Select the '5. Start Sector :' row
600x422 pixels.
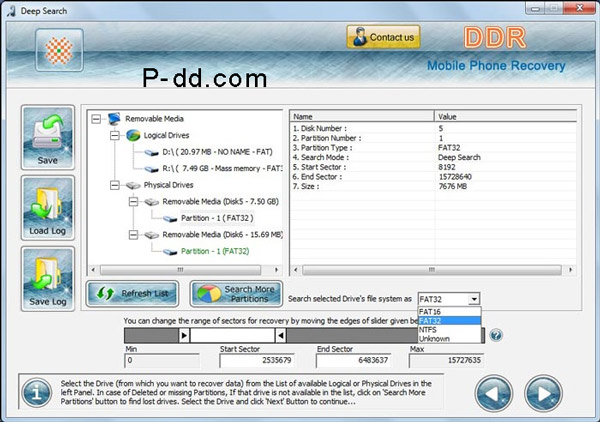click(433, 167)
